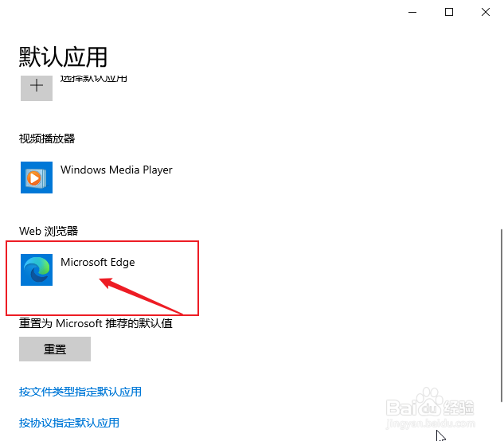This screenshot has width=504, height=441.
Task: Click the Microsoft Edge browser icon
Action: pos(37,270)
